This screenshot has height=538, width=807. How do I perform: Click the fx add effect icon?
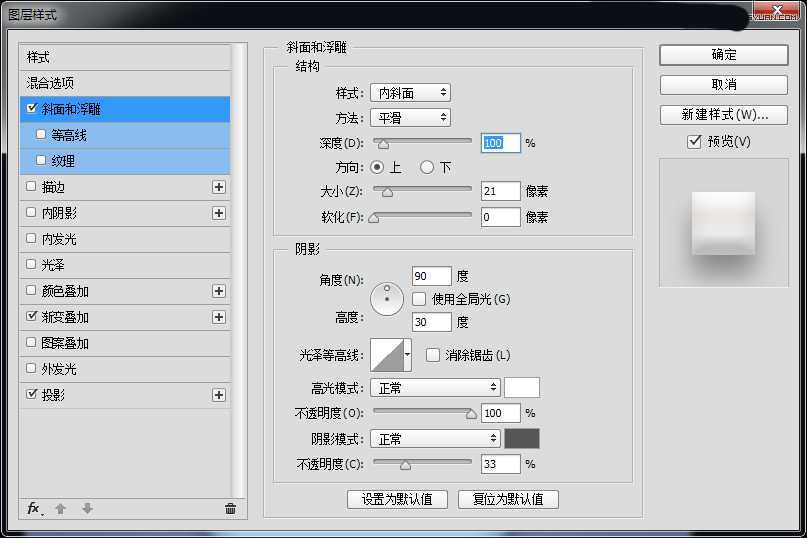(33, 508)
